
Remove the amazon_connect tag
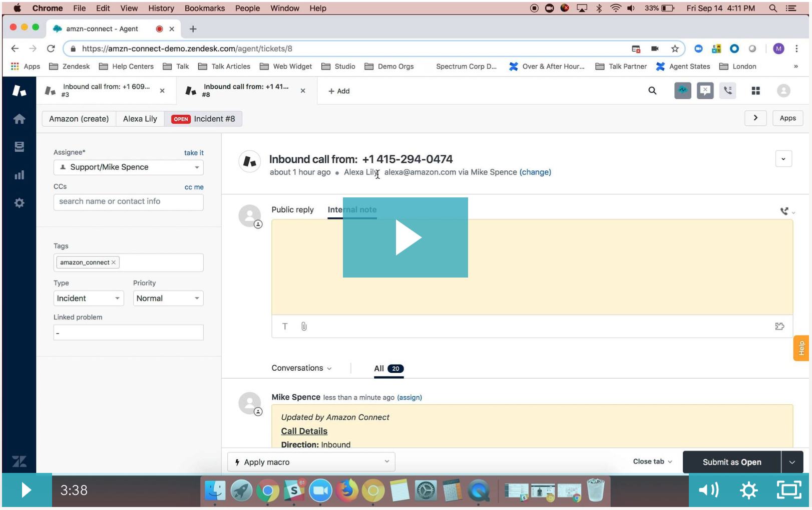pos(114,262)
